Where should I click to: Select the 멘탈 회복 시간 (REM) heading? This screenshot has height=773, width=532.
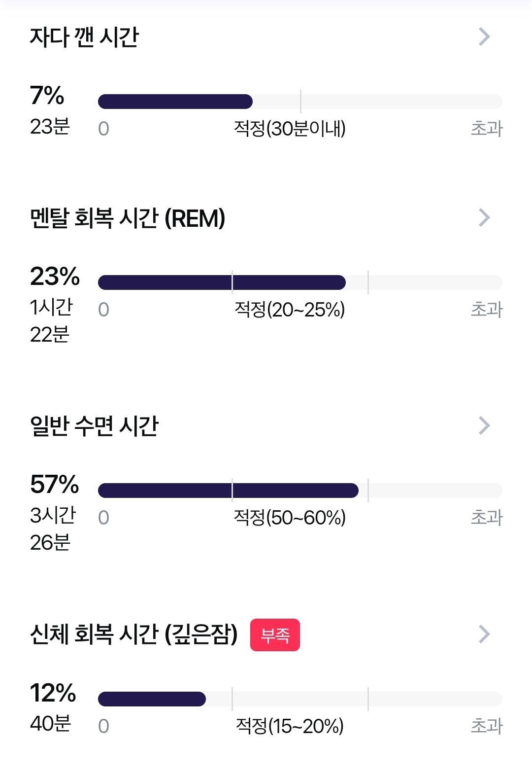[x=128, y=218]
